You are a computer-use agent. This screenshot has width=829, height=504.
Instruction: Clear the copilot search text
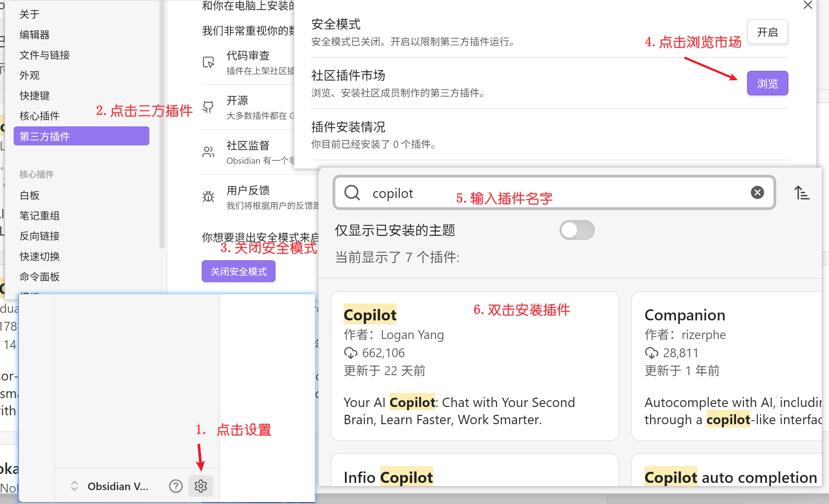click(757, 193)
